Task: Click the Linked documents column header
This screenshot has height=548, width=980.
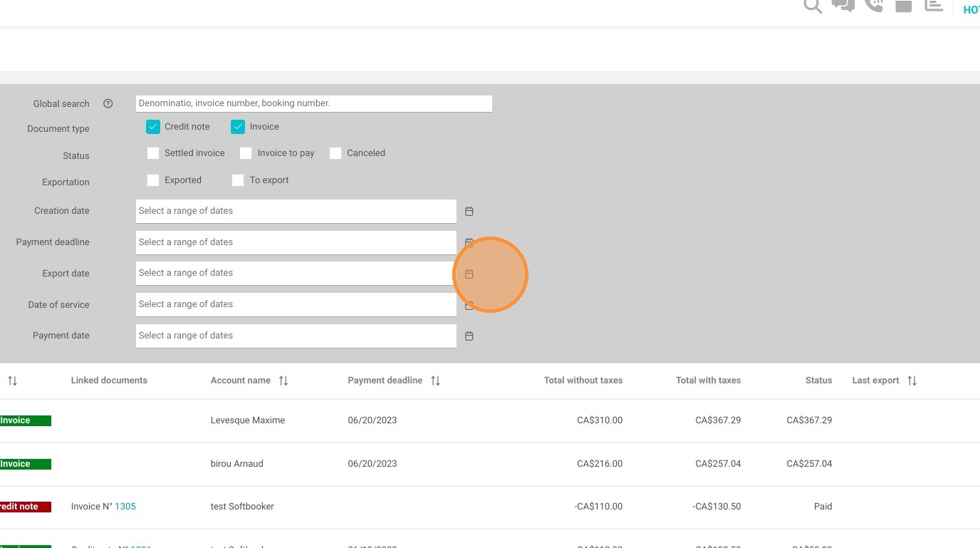Action: pyautogui.click(x=109, y=381)
